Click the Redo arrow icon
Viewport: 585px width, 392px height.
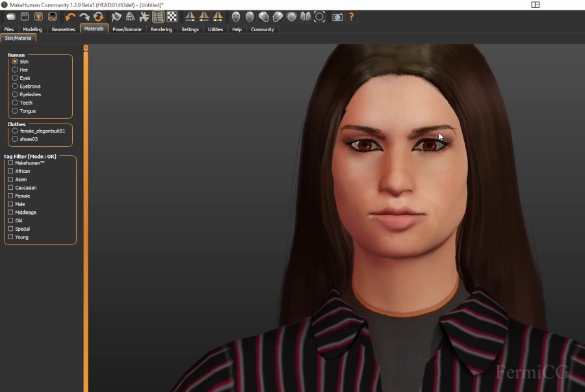84,17
